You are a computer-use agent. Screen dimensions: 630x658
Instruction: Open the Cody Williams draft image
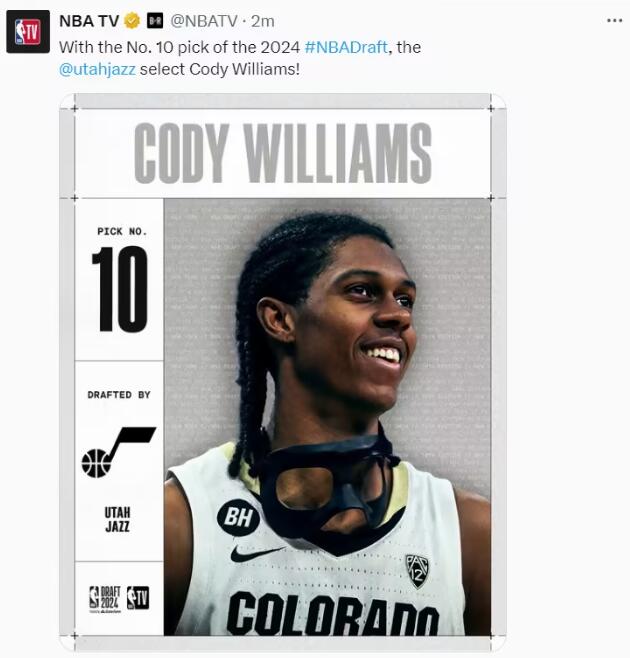point(283,373)
